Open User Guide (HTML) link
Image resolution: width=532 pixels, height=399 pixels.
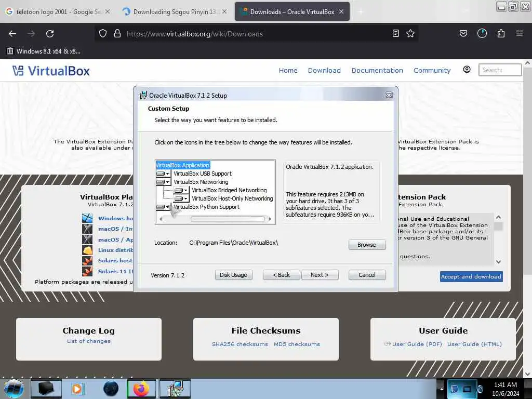click(474, 344)
